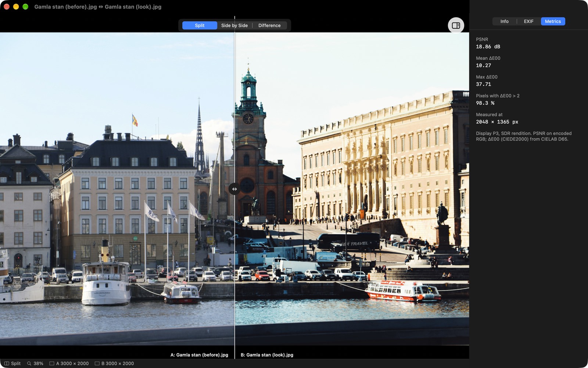Switch to Difference view
Screen dimensions: 588x368
[x=269, y=25]
